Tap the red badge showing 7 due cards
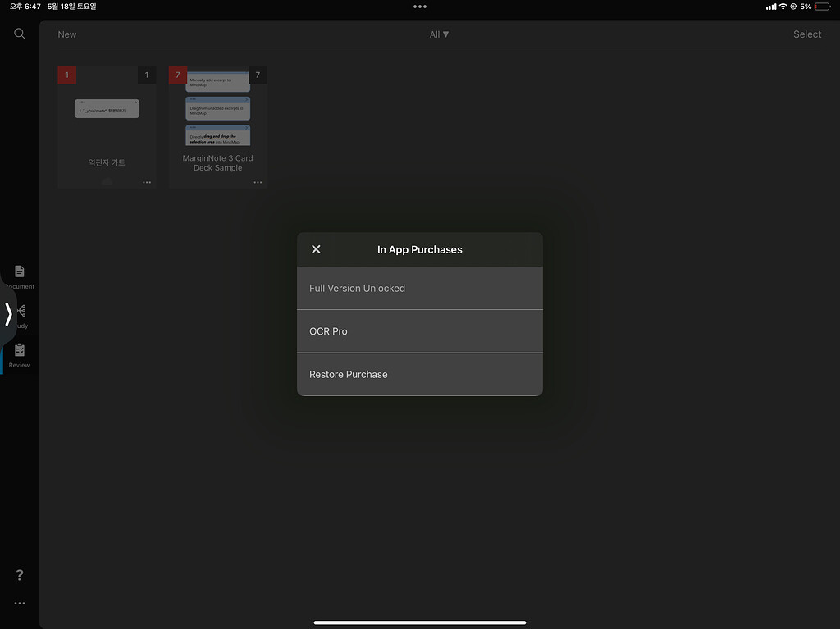The width and height of the screenshot is (840, 629). (x=177, y=75)
